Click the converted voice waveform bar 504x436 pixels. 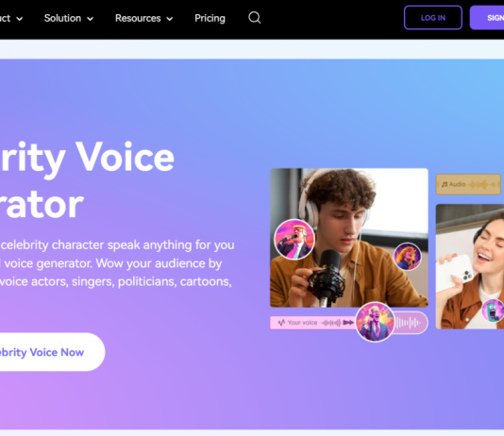pos(409,323)
